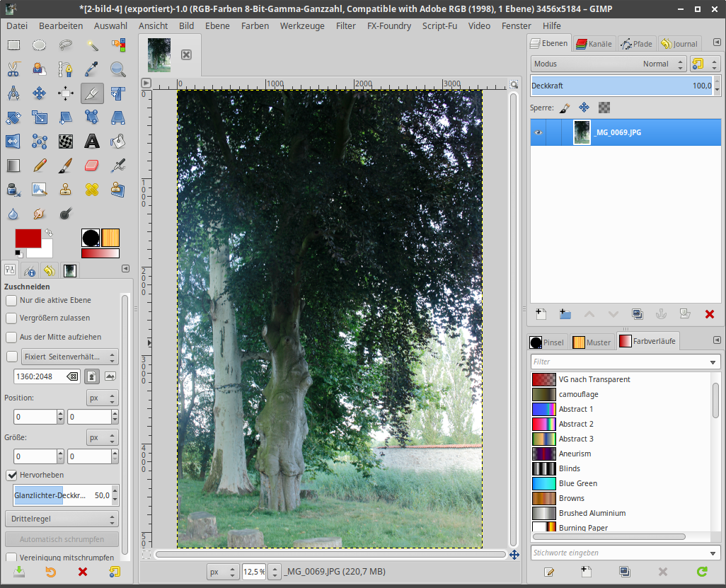Select the Eraser tool
Image resolution: width=726 pixels, height=588 pixels.
(92, 166)
